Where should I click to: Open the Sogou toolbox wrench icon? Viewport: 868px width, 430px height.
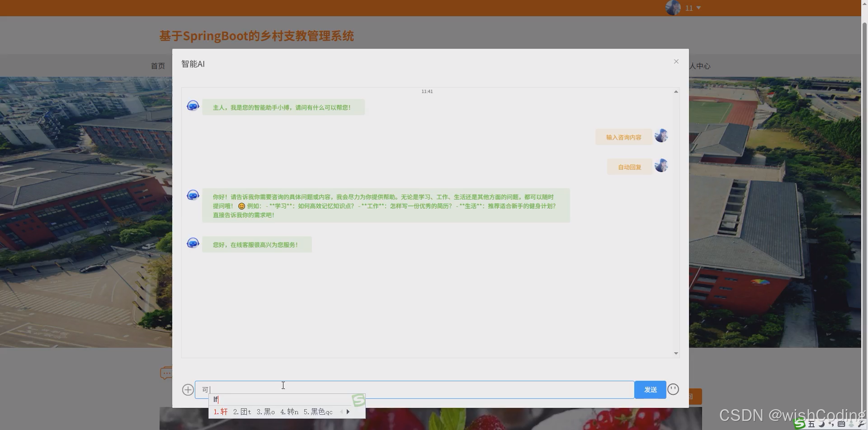pos(862,424)
